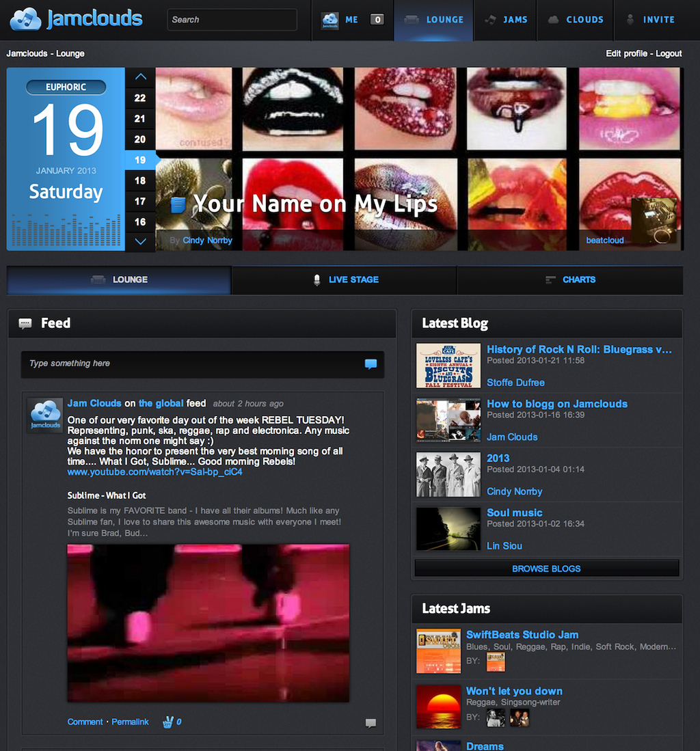Open the Jams nav item
Viewport: 700px width, 751px height.
(505, 20)
